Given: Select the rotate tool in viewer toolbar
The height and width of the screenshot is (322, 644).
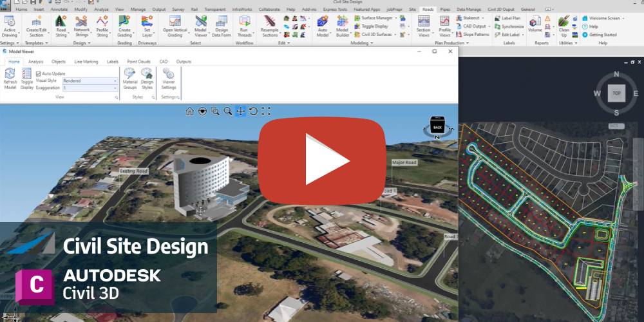Looking at the screenshot, I should pos(253,111).
